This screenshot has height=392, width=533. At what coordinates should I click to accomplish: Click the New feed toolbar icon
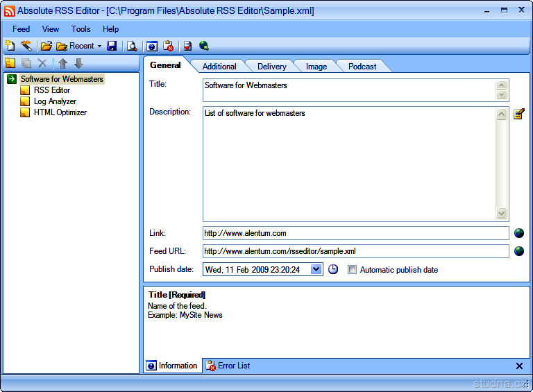[10, 46]
